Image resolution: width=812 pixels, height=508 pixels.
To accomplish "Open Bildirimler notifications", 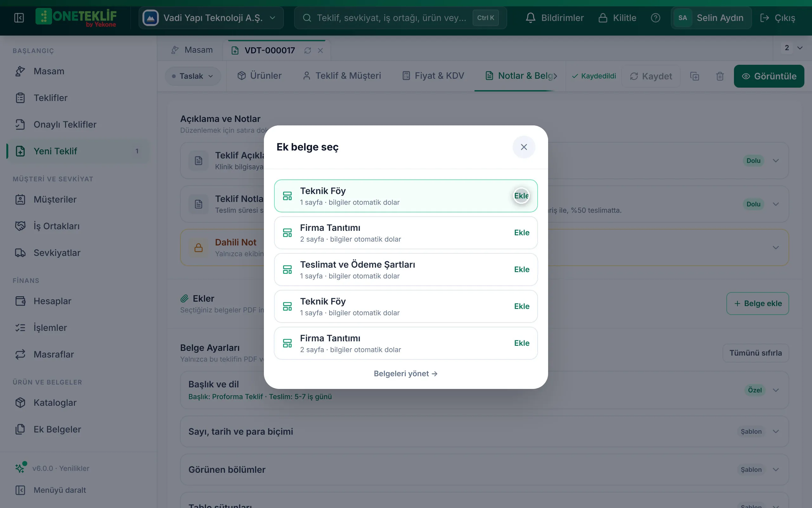I will [555, 18].
